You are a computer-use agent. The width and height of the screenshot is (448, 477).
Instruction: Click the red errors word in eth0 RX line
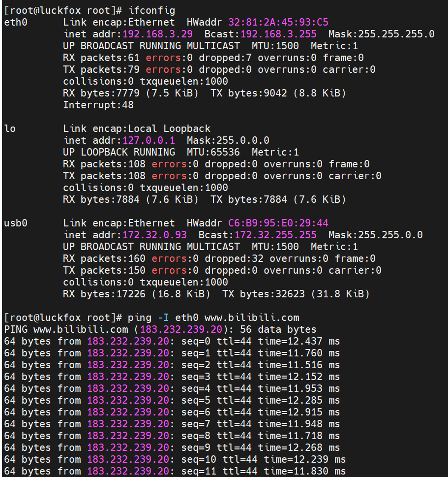(x=163, y=58)
